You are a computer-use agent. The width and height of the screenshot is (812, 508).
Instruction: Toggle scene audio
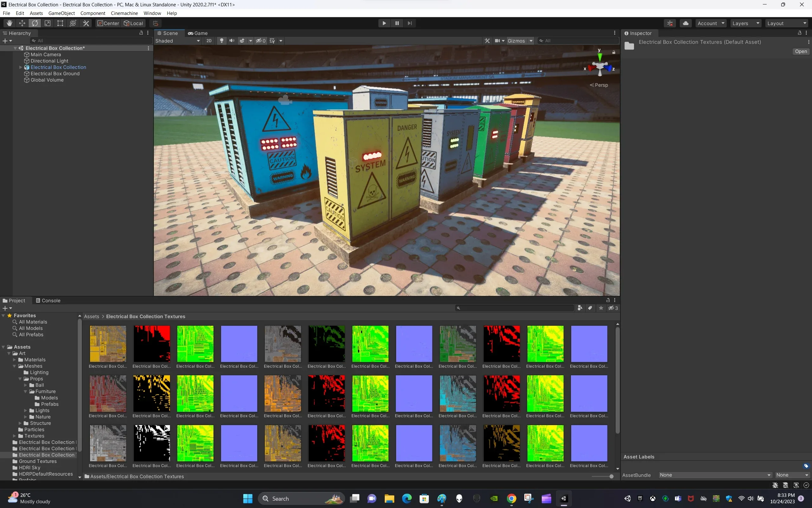click(232, 41)
